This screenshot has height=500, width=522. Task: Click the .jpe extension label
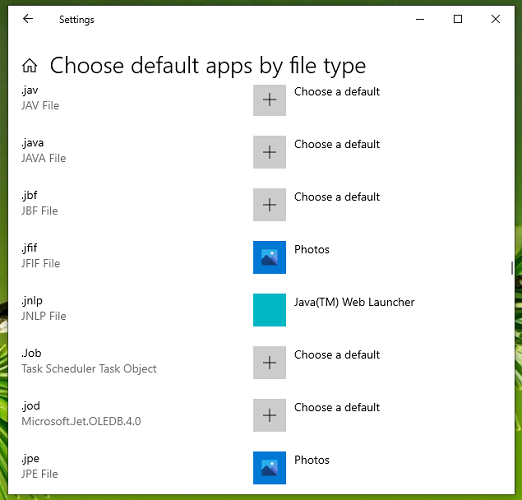(x=30, y=459)
